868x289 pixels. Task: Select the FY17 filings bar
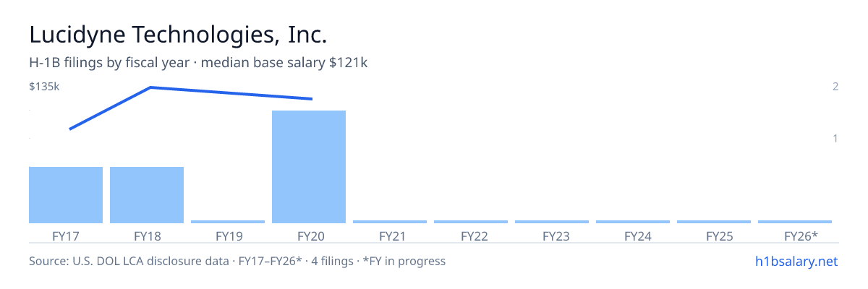click(x=66, y=195)
